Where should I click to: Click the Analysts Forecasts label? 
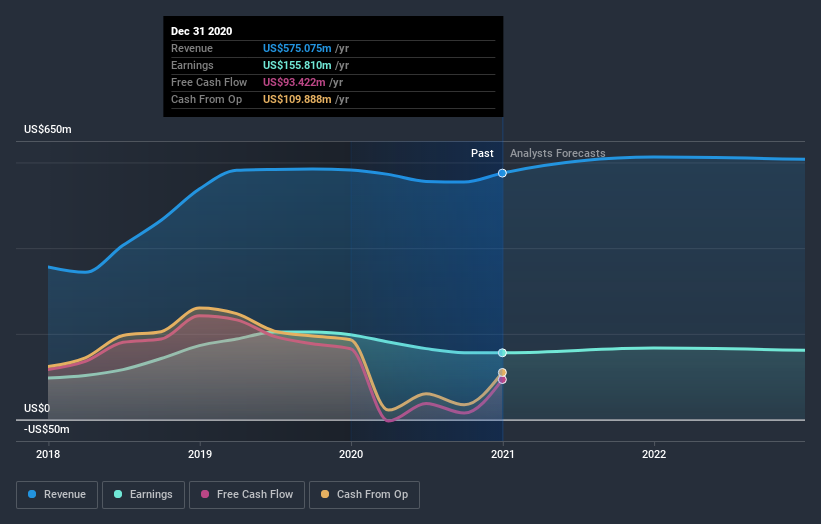click(x=558, y=153)
